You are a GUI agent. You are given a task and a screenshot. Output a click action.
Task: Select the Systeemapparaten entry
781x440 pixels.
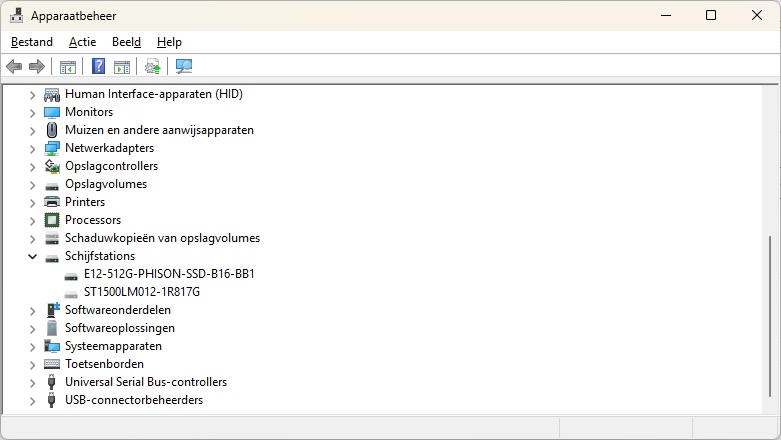(113, 346)
